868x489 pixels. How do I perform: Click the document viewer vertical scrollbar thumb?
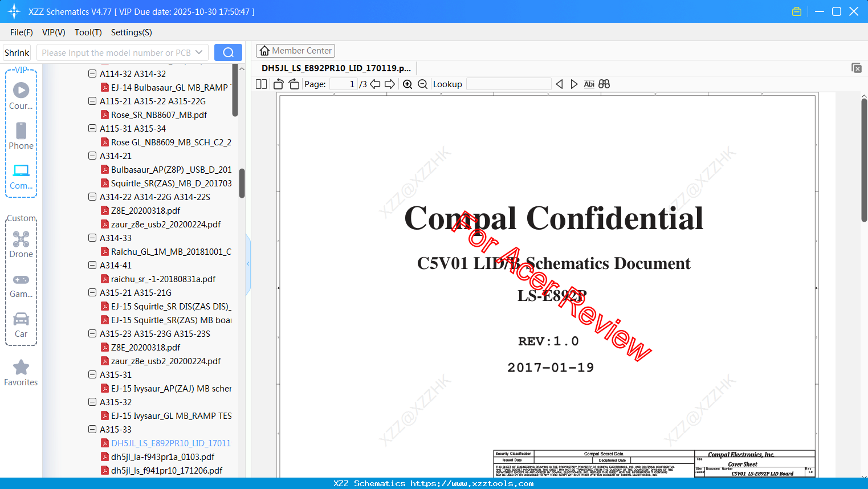(x=864, y=160)
